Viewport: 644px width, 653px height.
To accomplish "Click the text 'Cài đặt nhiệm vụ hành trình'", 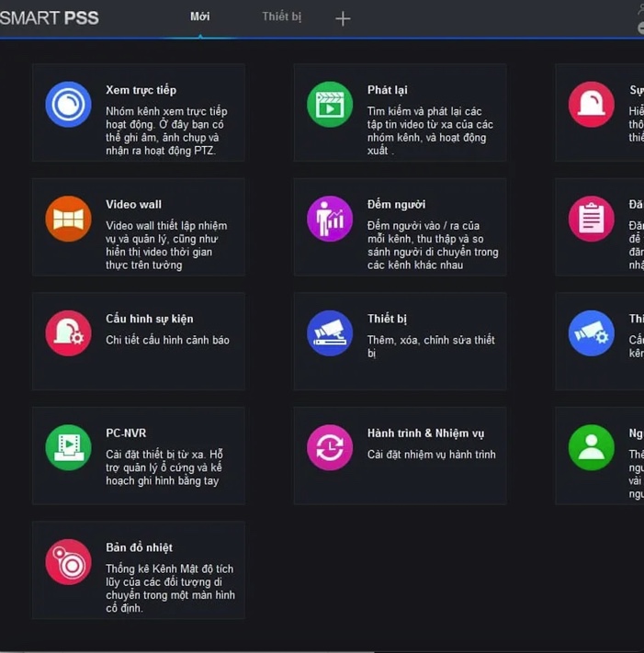I will [x=432, y=455].
